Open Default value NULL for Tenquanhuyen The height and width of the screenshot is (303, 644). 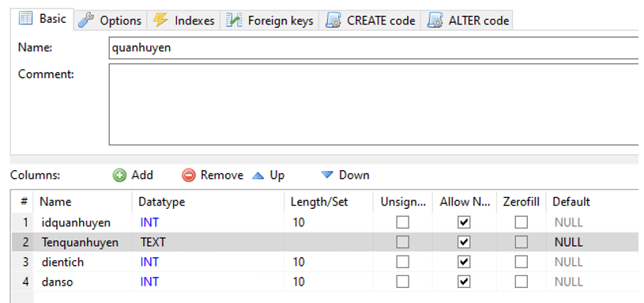tap(568, 242)
